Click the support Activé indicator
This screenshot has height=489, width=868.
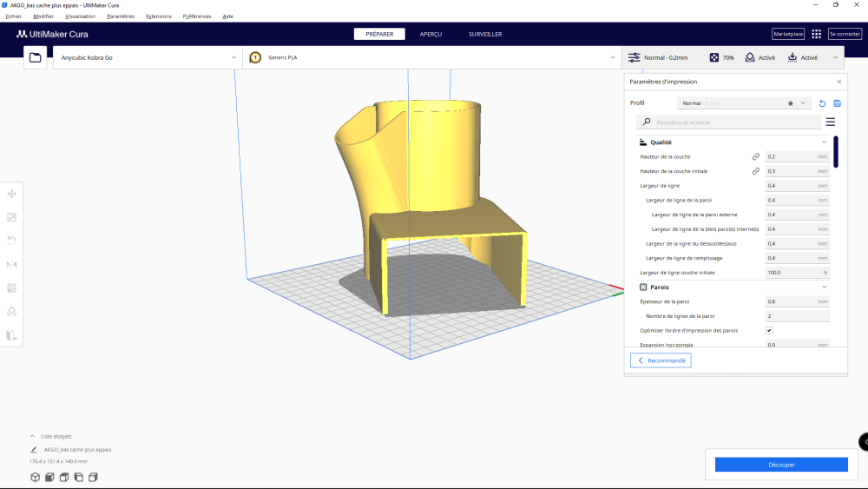pyautogui.click(x=760, y=57)
